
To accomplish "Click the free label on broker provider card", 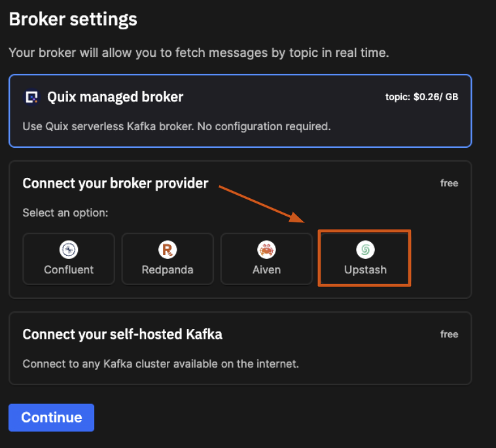I will coord(449,183).
